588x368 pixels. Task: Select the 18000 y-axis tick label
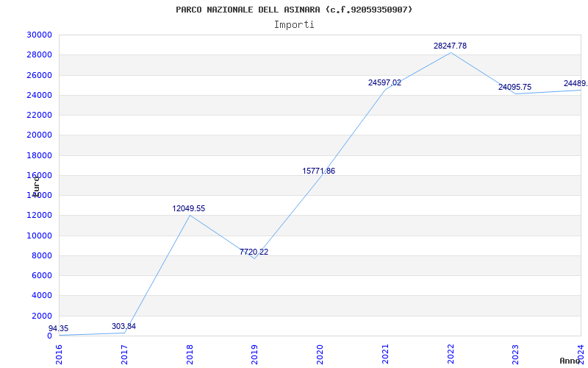coord(39,155)
